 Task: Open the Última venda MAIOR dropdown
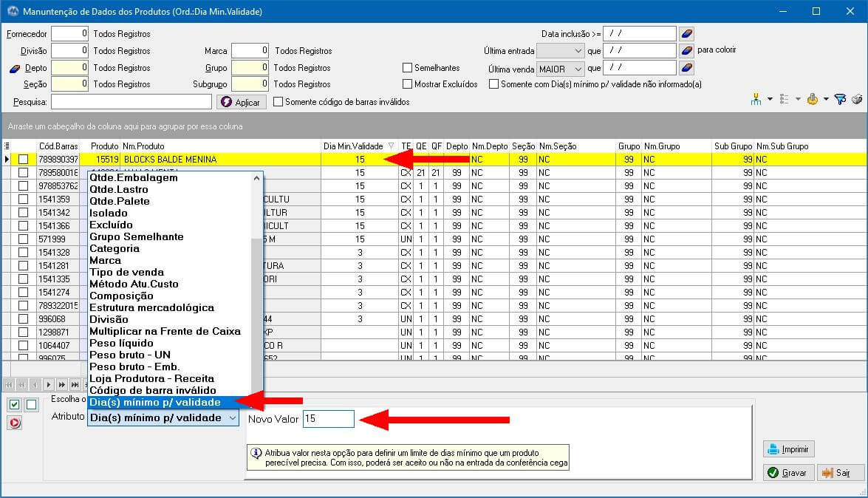560,69
